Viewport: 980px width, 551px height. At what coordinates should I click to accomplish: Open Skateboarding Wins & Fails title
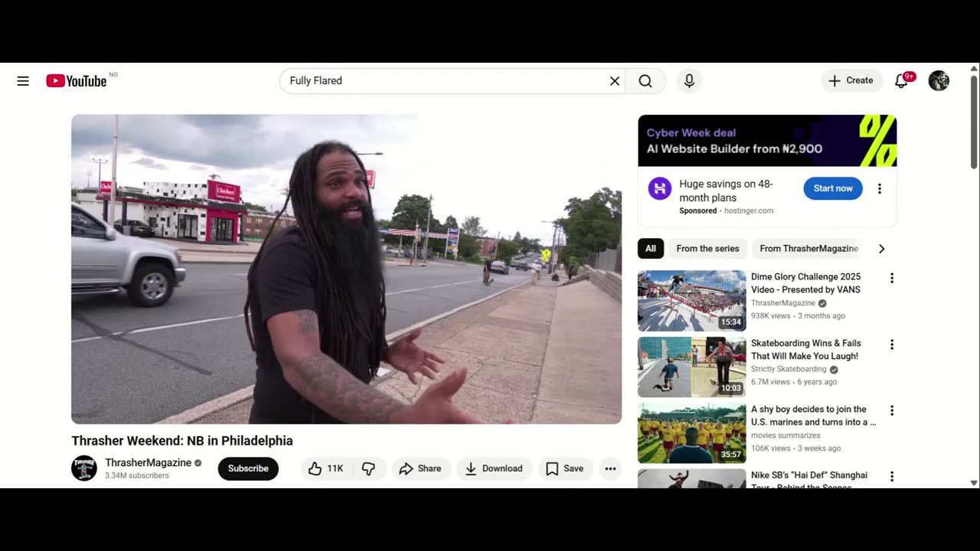[x=805, y=350]
